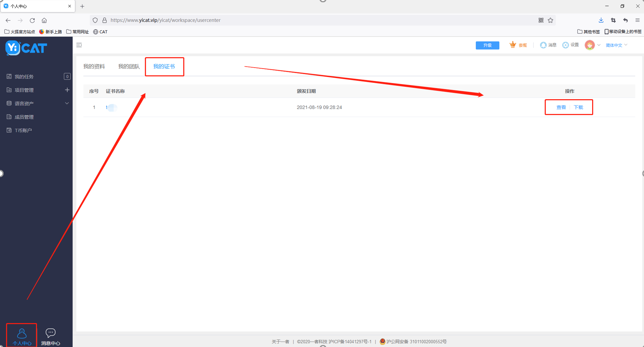Image resolution: width=644 pixels, height=347 pixels.
Task: Open T-coin account in sidebar
Action: coord(23,130)
